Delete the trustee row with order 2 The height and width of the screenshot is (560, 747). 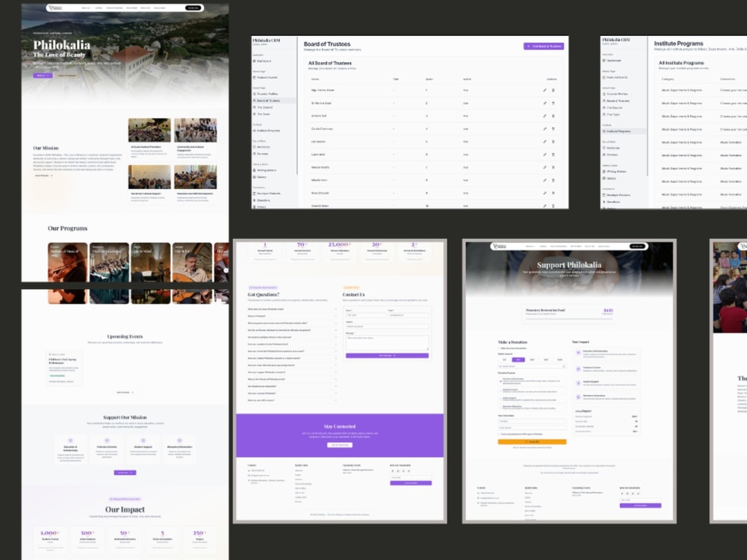(553, 103)
